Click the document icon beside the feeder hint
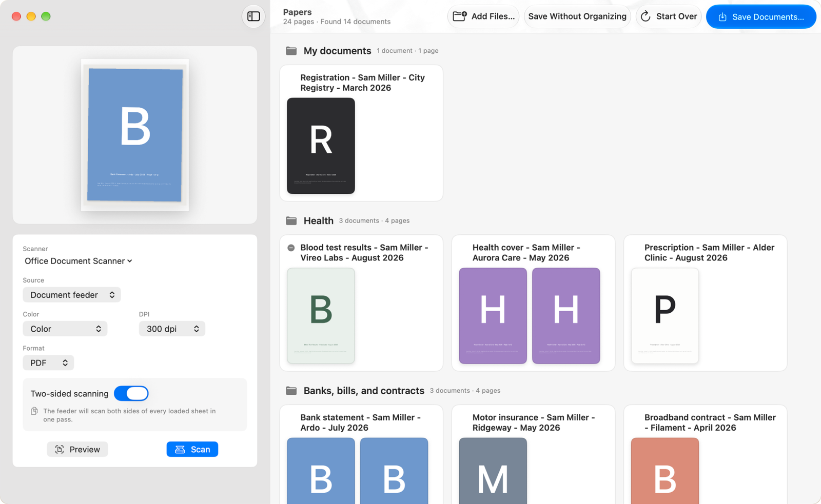This screenshot has width=821, height=504. click(x=34, y=411)
